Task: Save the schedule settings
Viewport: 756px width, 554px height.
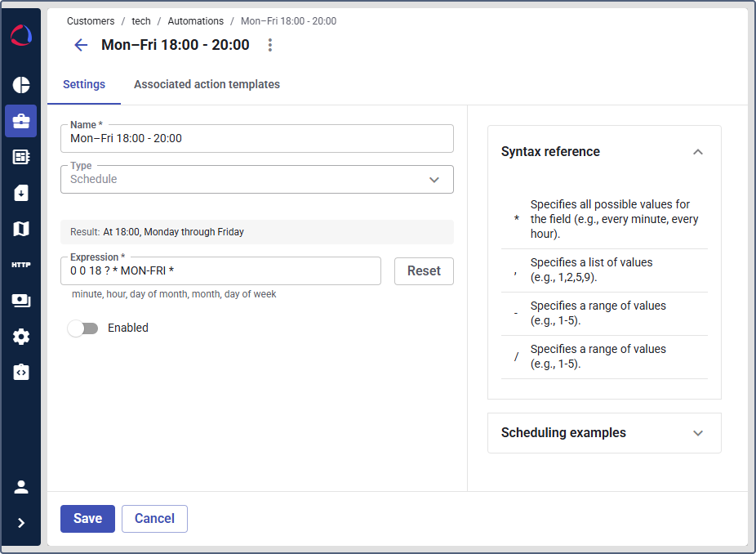Action: pyautogui.click(x=87, y=519)
